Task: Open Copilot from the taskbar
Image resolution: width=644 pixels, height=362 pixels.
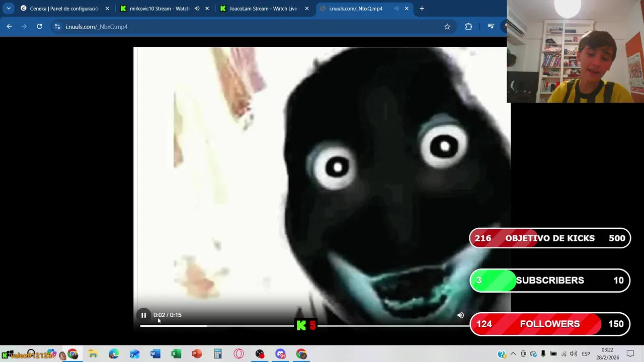Action: coord(51,354)
